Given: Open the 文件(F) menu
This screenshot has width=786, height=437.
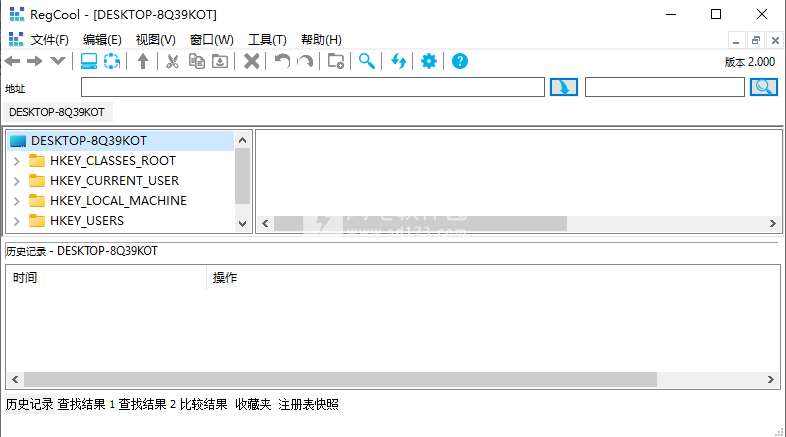Looking at the screenshot, I should point(49,40).
